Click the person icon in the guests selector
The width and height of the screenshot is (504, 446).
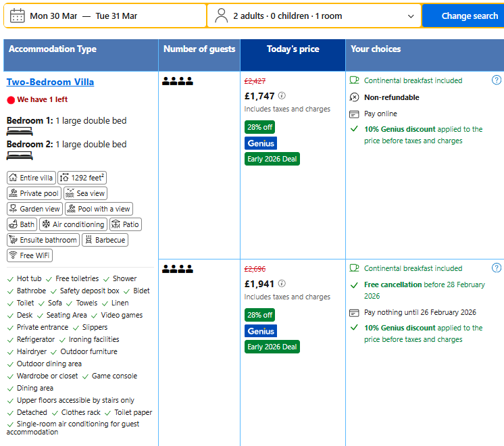[x=221, y=16]
